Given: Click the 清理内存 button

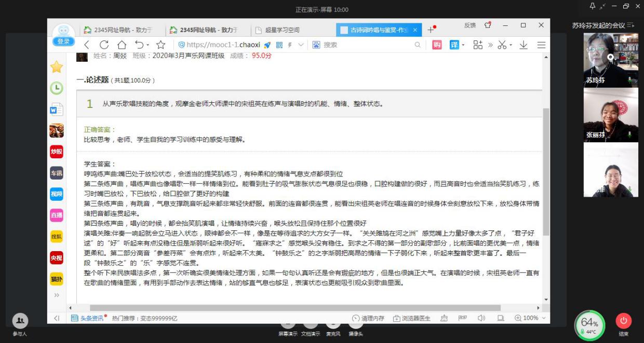Looking at the screenshot, I should click(x=368, y=318).
